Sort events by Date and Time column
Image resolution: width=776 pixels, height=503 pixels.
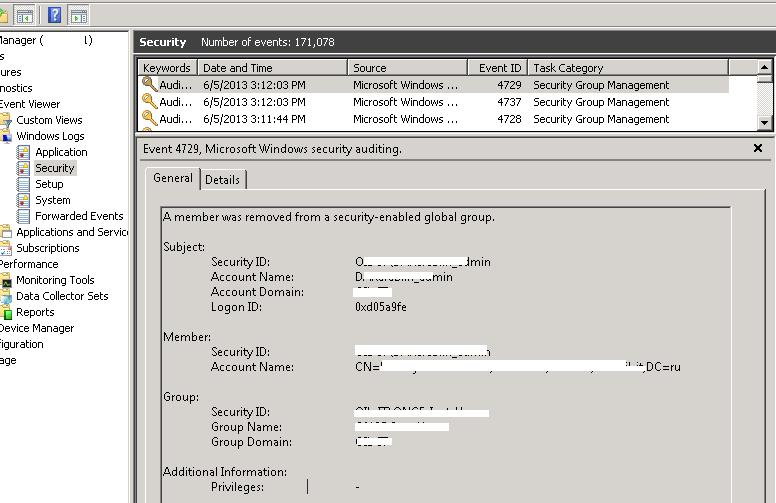click(272, 68)
